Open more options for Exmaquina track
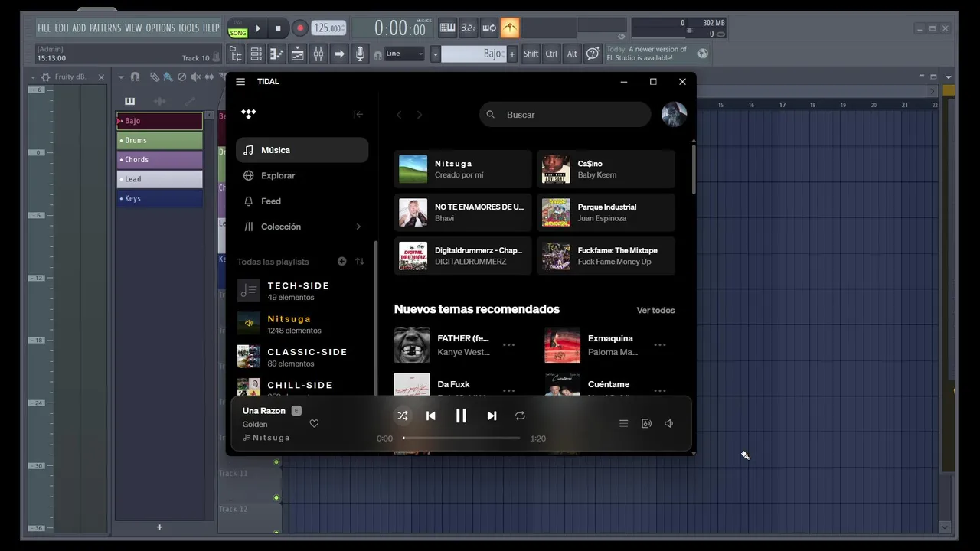Image resolution: width=980 pixels, height=551 pixels. [659, 345]
